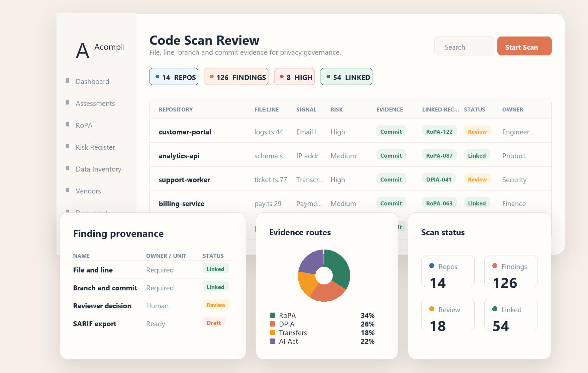Click the blue dot in Repos chip
Viewport: 588px width, 373px height.
157,77
